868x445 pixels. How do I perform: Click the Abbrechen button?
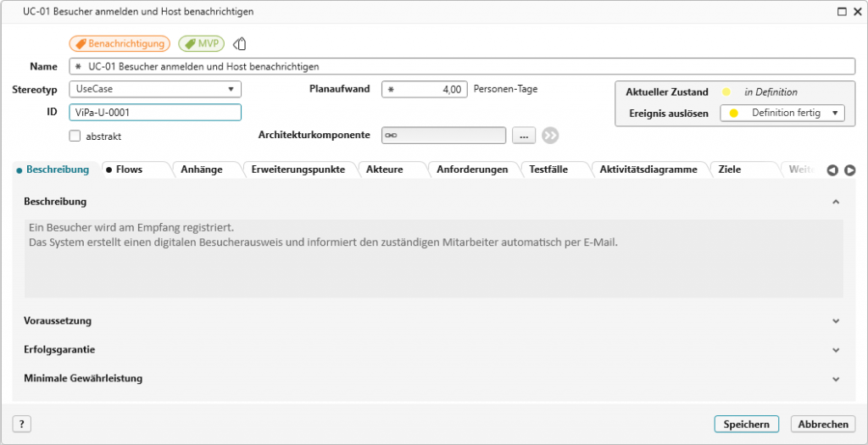(822, 424)
